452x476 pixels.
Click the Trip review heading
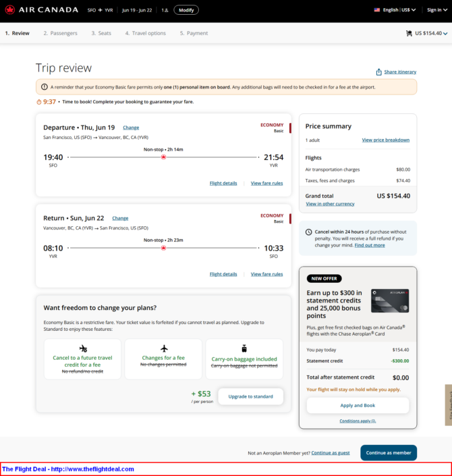[x=63, y=68]
